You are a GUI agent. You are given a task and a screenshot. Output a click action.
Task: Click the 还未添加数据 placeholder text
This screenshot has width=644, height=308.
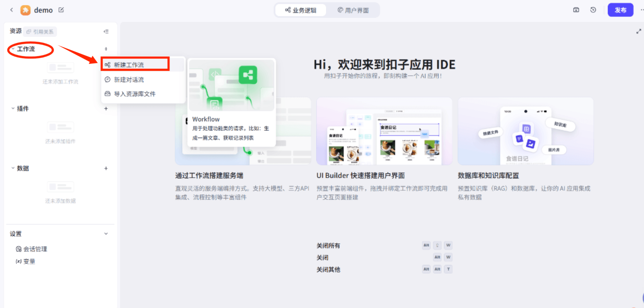pyautogui.click(x=60, y=201)
